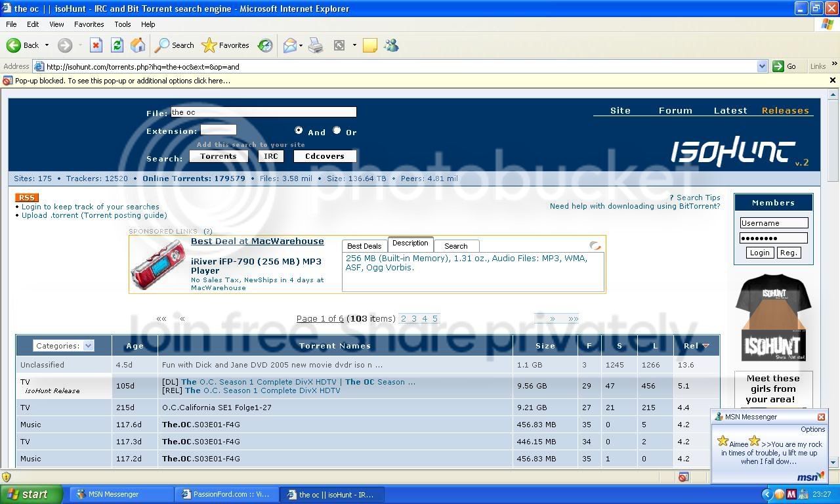Click the IRC search button
This screenshot has width=840, height=504.
271,156
